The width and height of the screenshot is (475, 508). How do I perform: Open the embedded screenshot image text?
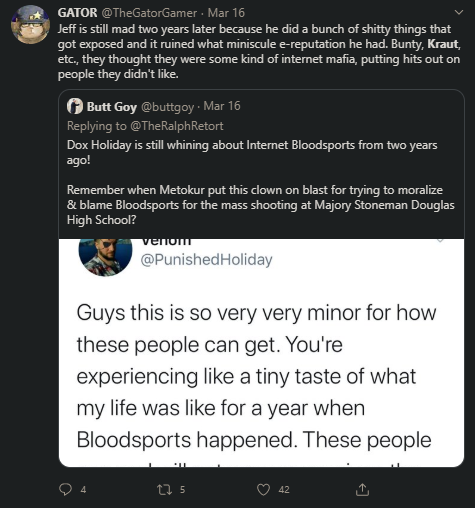click(261, 353)
